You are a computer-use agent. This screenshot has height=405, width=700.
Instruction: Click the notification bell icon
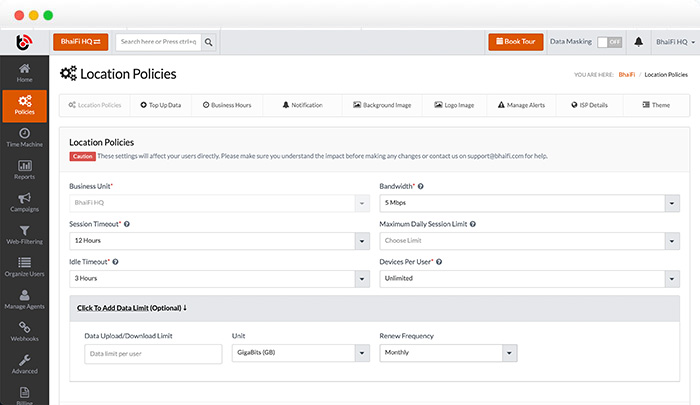click(x=638, y=42)
